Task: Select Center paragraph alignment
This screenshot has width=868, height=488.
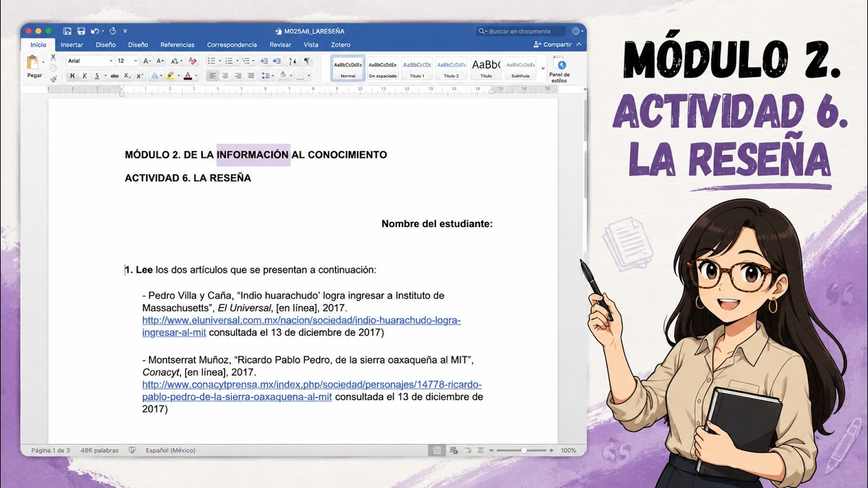Action: tap(225, 76)
